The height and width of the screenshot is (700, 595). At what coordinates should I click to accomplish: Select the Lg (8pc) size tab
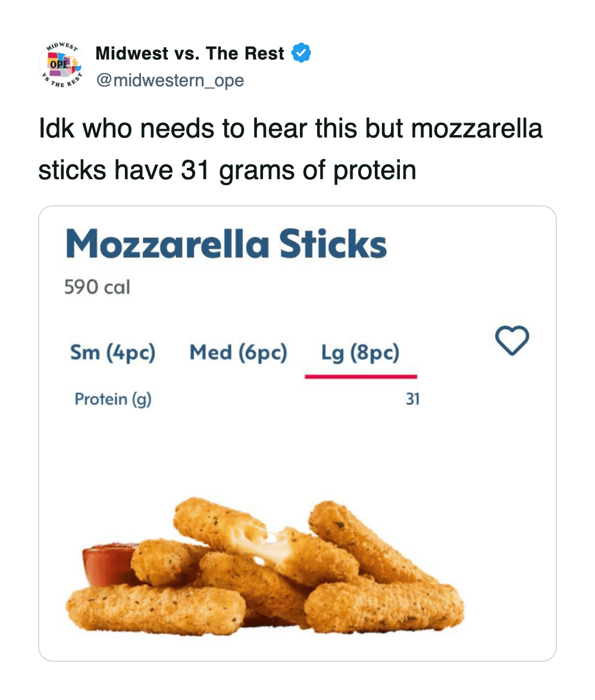pos(360,353)
